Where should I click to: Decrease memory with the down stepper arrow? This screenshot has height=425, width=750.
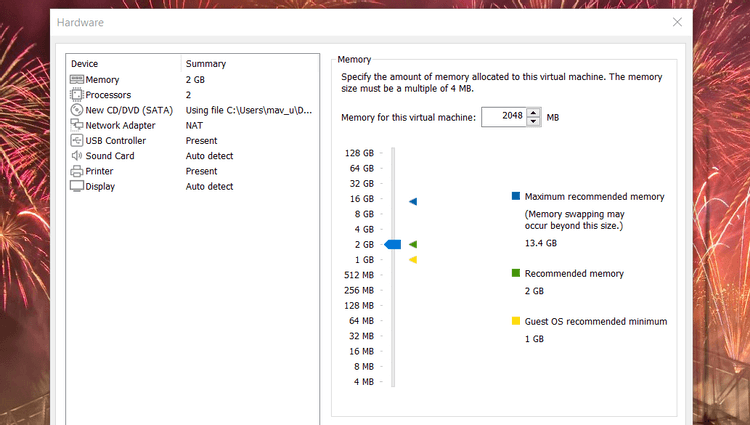533,121
